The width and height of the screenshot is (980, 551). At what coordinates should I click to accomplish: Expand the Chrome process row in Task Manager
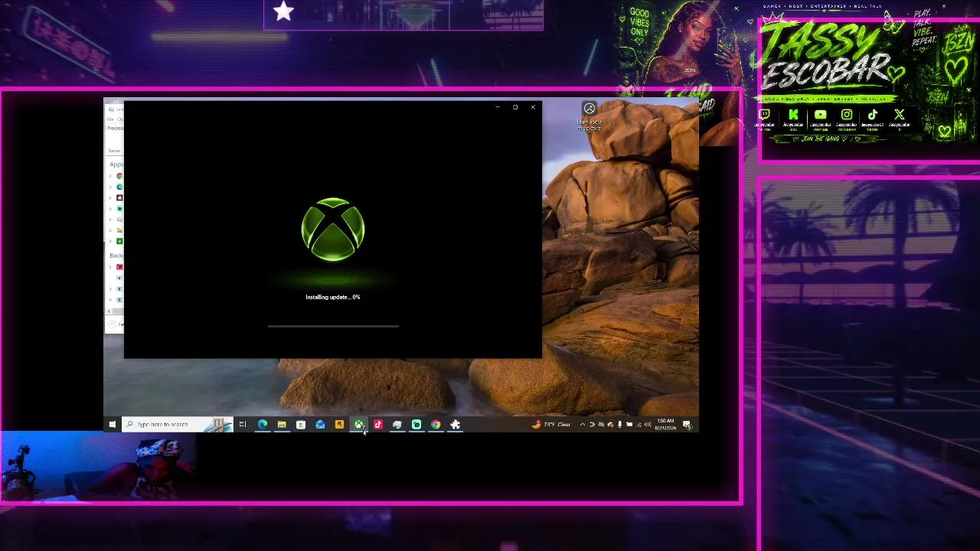click(x=110, y=176)
